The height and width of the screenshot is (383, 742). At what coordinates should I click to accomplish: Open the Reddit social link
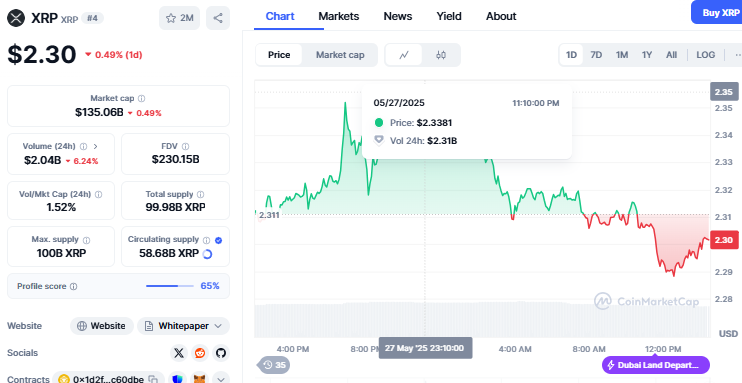[x=200, y=353]
